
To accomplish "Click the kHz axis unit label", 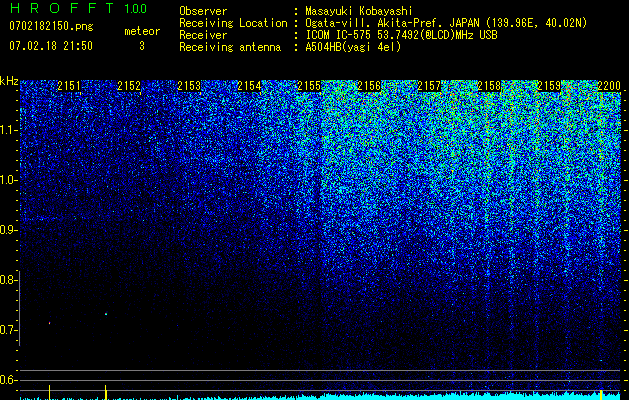I will [9, 81].
